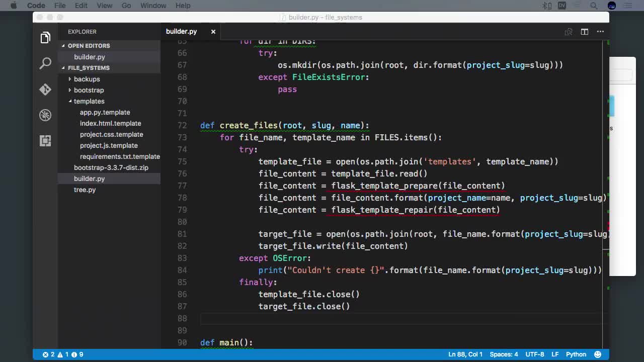This screenshot has height=362, width=644.
Task: Split the editor with the split icon
Action: pyautogui.click(x=584, y=32)
